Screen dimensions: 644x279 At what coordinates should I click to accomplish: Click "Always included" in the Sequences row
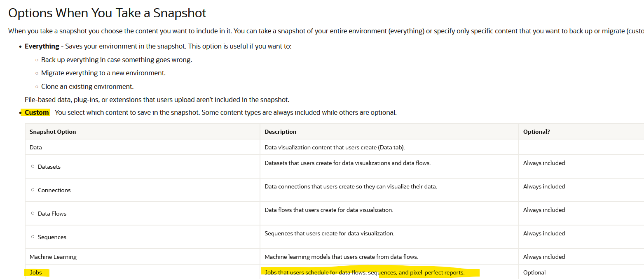(x=544, y=233)
